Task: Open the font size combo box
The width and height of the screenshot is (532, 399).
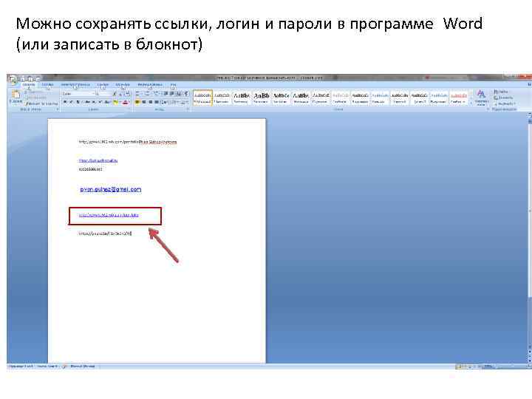Action: click(x=103, y=94)
